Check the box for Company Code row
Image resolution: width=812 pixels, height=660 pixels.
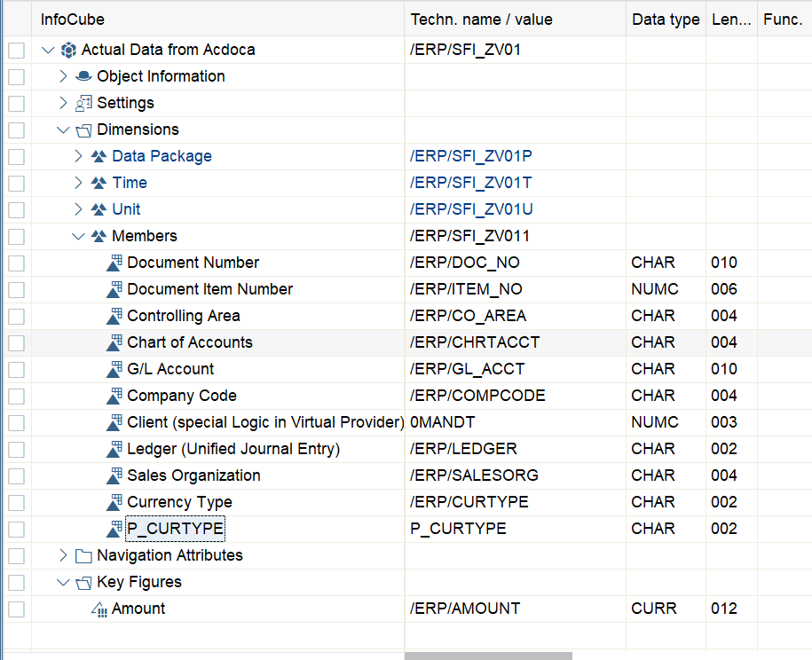[x=16, y=396]
